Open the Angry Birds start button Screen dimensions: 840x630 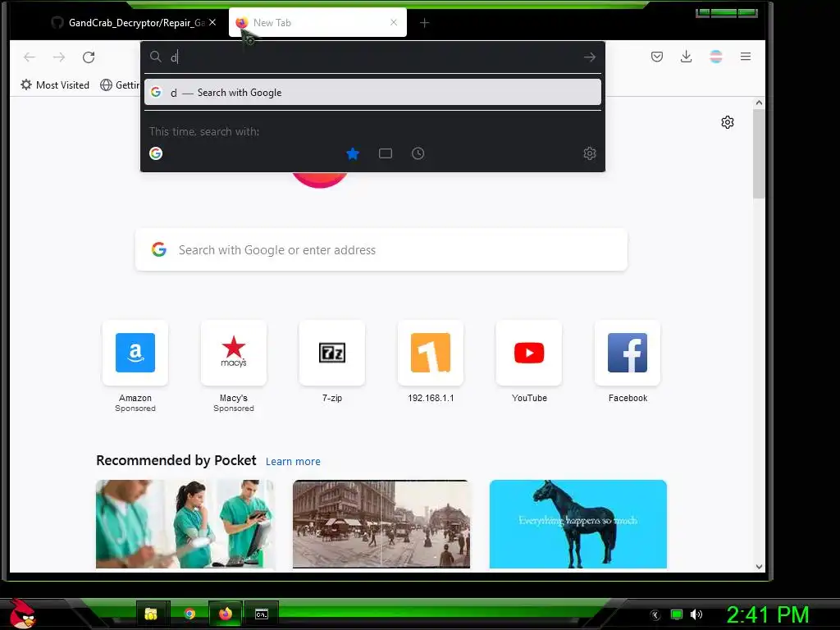point(22,614)
